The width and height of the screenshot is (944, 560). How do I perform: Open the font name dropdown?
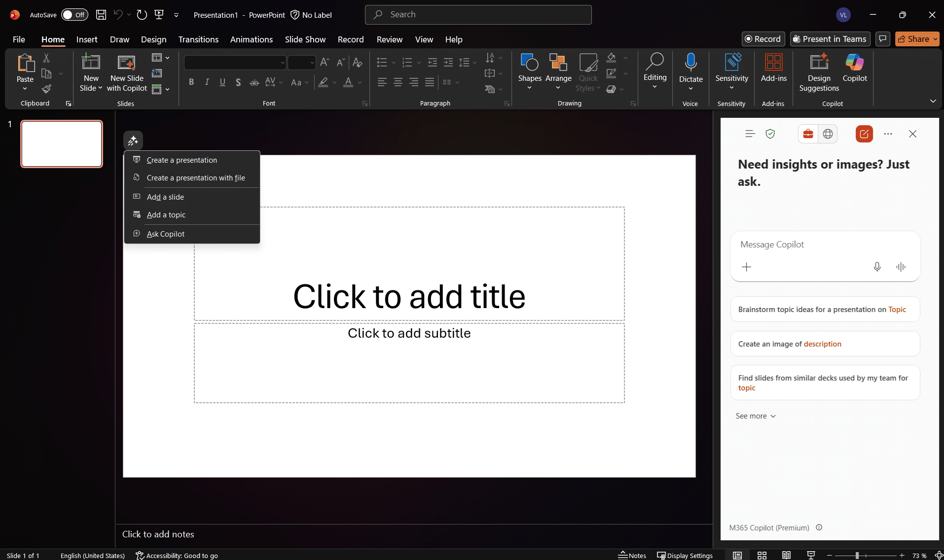pyautogui.click(x=283, y=63)
